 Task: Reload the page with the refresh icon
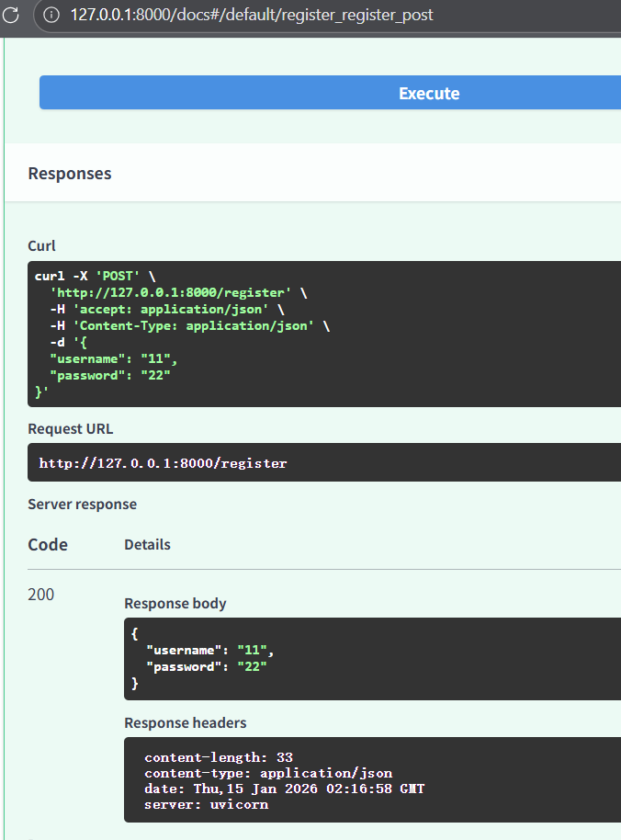10,15
